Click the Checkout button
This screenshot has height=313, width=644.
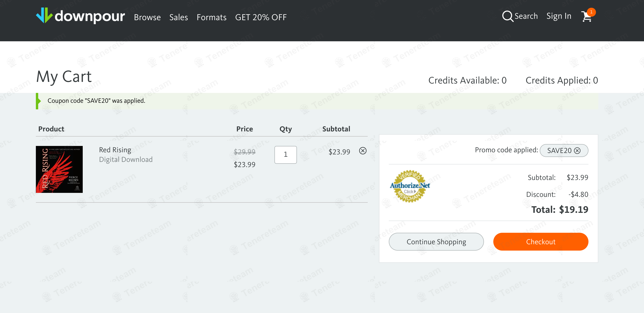tap(540, 241)
